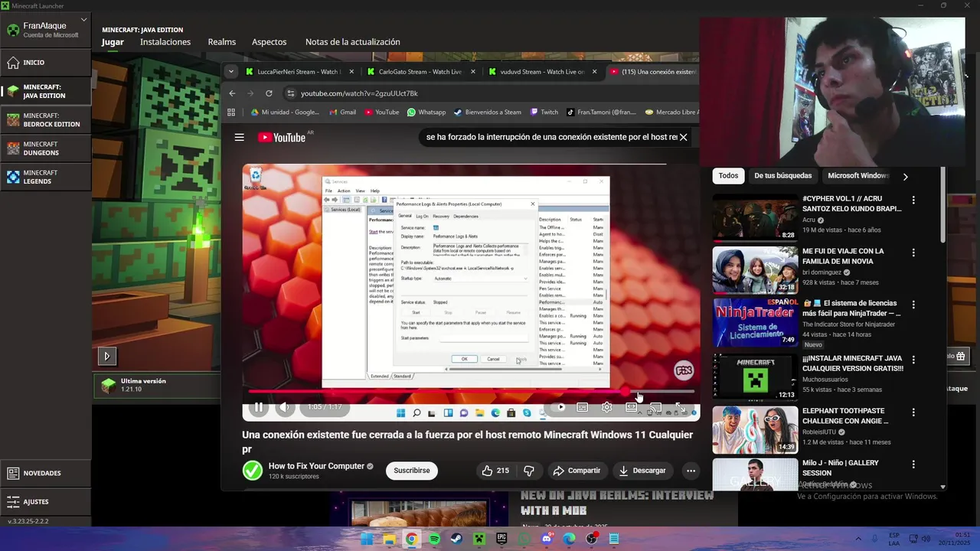Viewport: 980px width, 551px height.
Task: Pause the YouTube video
Action: (259, 407)
